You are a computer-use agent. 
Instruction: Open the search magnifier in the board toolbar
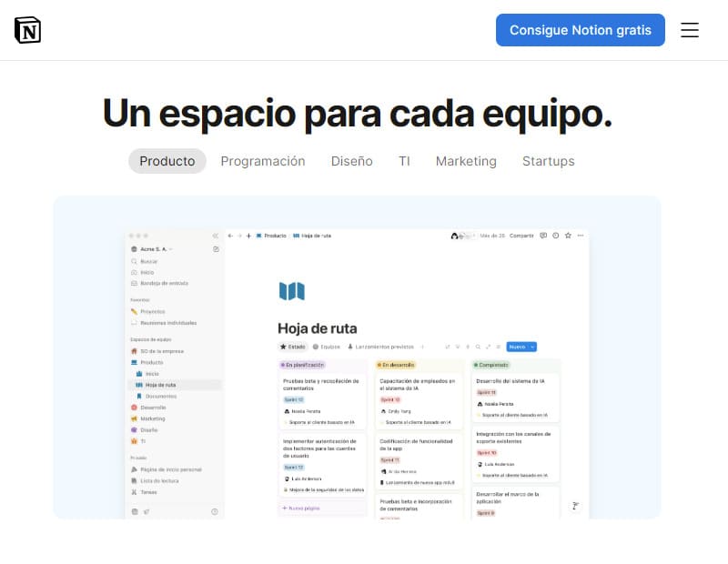[480, 347]
